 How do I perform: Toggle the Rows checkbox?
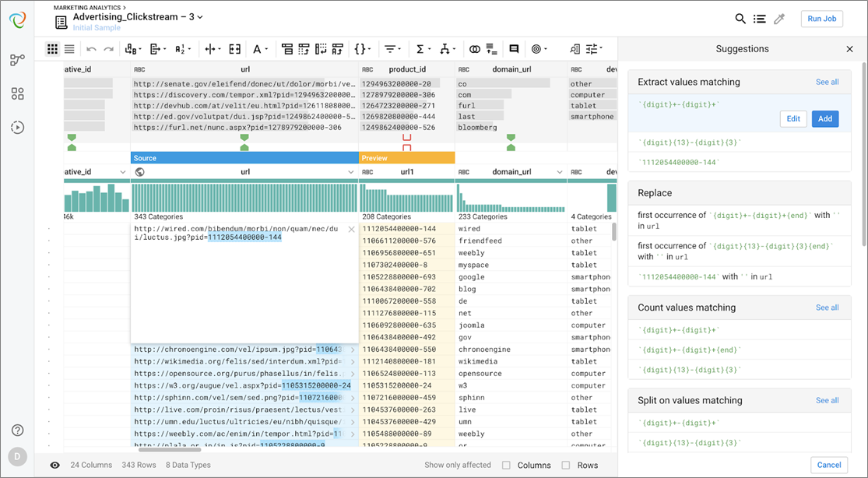(566, 466)
